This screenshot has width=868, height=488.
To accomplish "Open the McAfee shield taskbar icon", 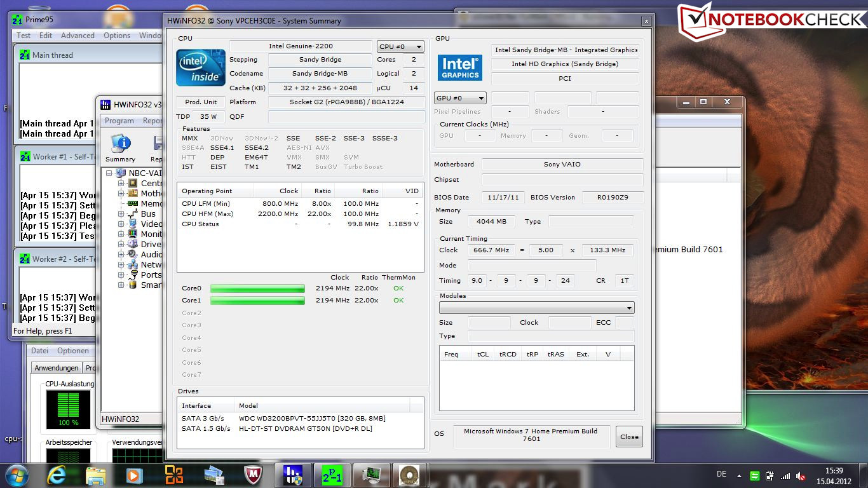I will tap(253, 475).
